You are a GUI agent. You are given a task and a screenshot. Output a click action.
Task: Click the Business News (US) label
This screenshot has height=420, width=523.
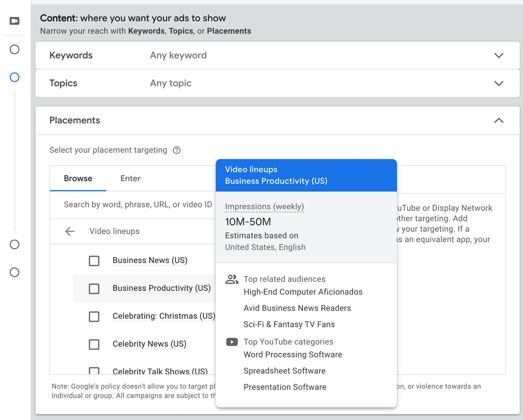point(150,260)
